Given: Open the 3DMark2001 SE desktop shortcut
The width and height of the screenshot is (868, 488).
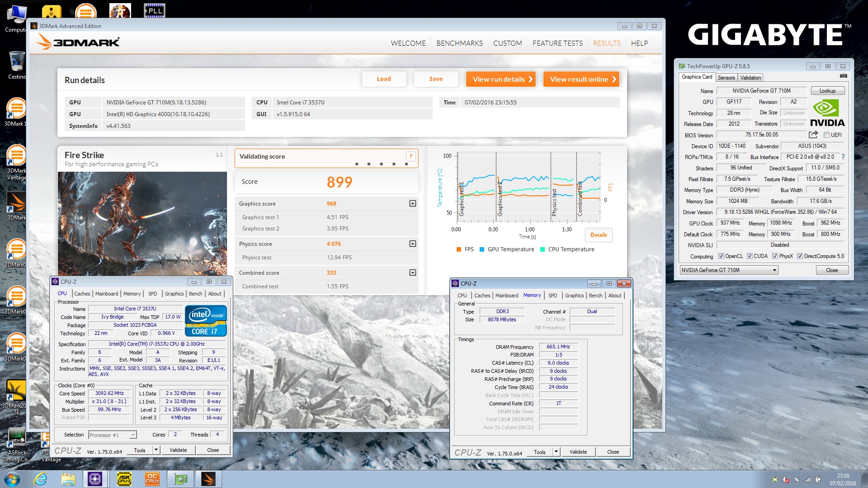Looking at the screenshot, I should 16,397.
